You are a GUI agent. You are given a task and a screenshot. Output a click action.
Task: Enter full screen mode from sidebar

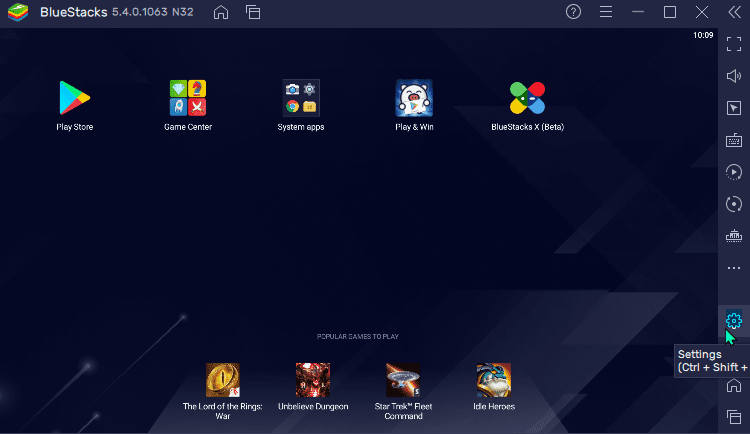pos(734,44)
